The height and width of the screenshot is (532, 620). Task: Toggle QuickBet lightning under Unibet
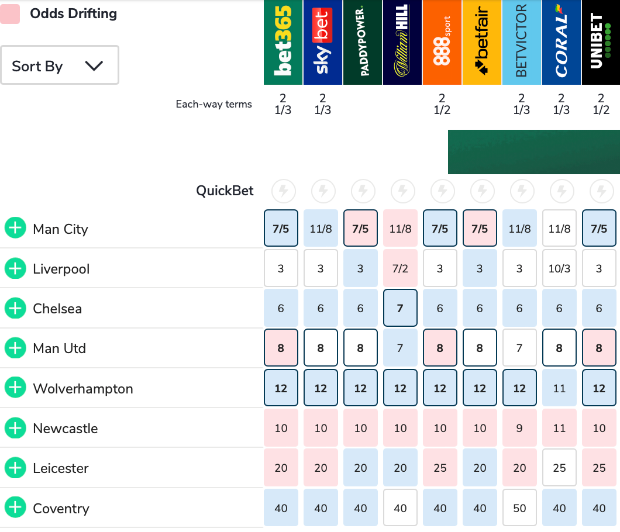point(601,190)
